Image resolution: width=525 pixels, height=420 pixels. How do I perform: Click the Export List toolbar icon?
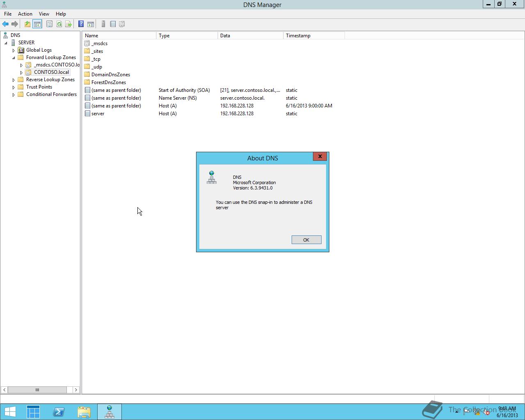point(68,24)
